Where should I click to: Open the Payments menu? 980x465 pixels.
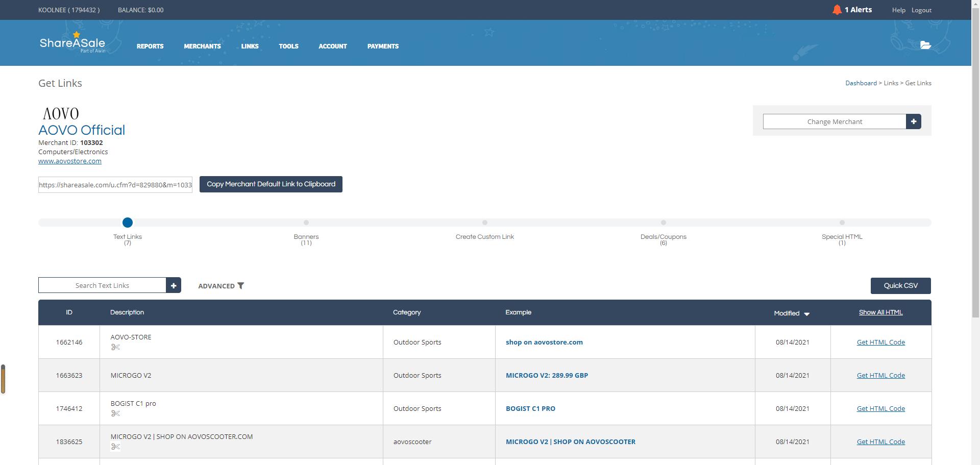383,46
